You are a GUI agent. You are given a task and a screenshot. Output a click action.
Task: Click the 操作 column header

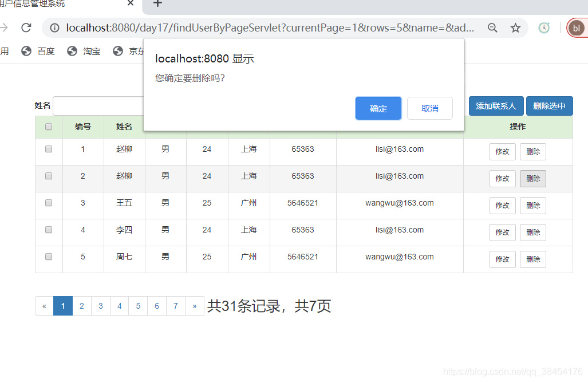[518, 127]
